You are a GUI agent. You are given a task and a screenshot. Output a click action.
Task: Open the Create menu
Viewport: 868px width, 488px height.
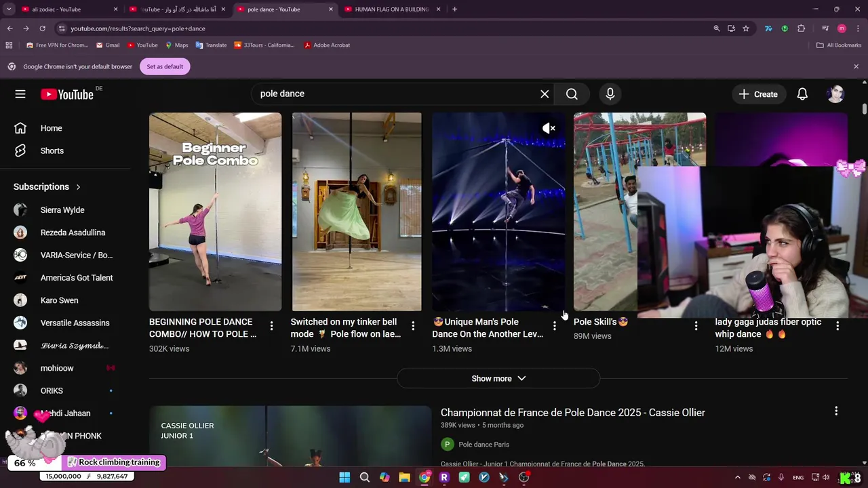tap(758, 94)
